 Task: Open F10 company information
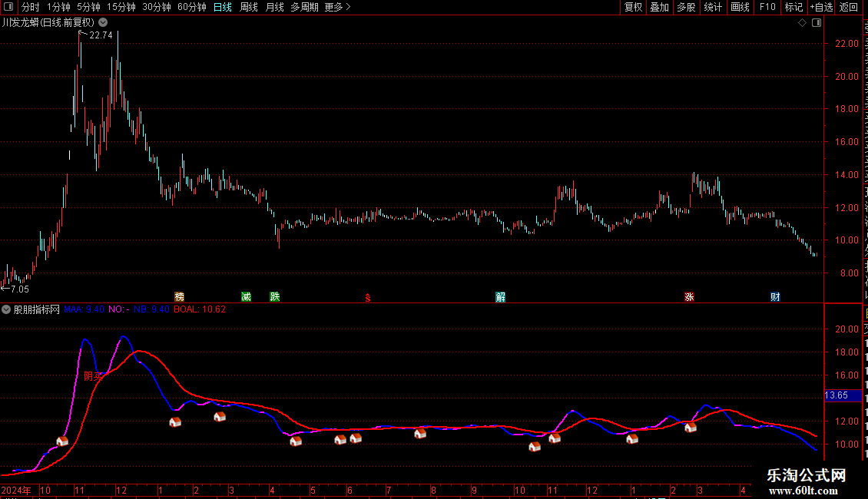point(767,7)
